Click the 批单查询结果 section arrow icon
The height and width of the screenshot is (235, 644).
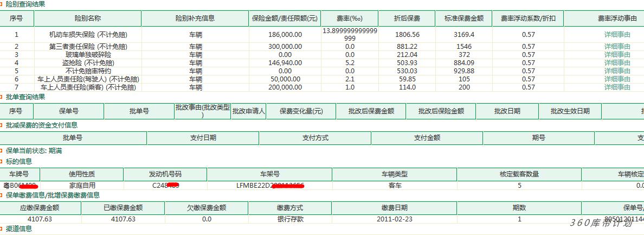[x=2, y=97]
